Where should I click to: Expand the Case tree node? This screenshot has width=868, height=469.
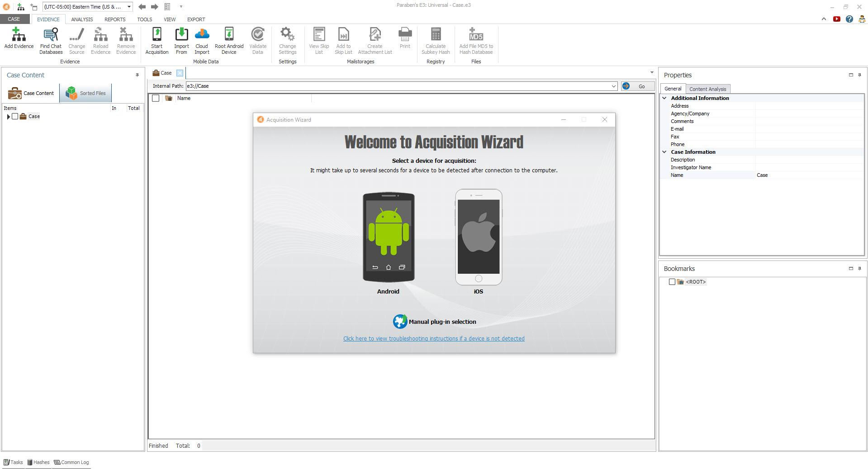(8, 117)
